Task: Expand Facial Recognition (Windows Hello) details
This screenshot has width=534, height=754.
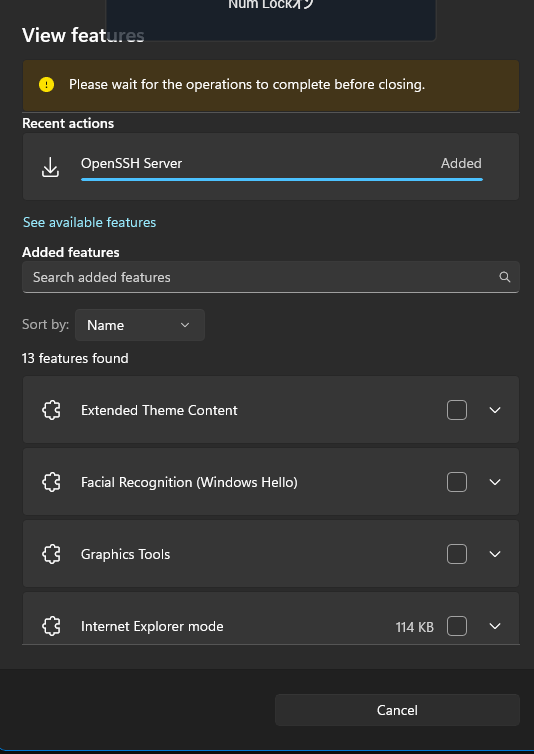Action: pyautogui.click(x=495, y=482)
